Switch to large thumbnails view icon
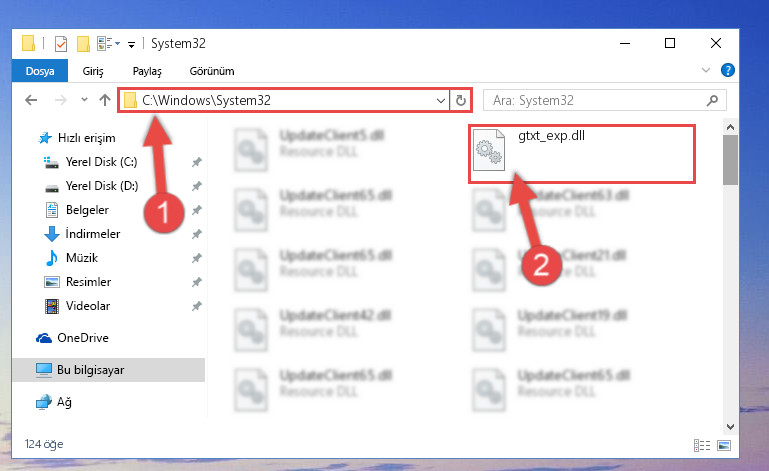769x471 pixels. (x=724, y=445)
